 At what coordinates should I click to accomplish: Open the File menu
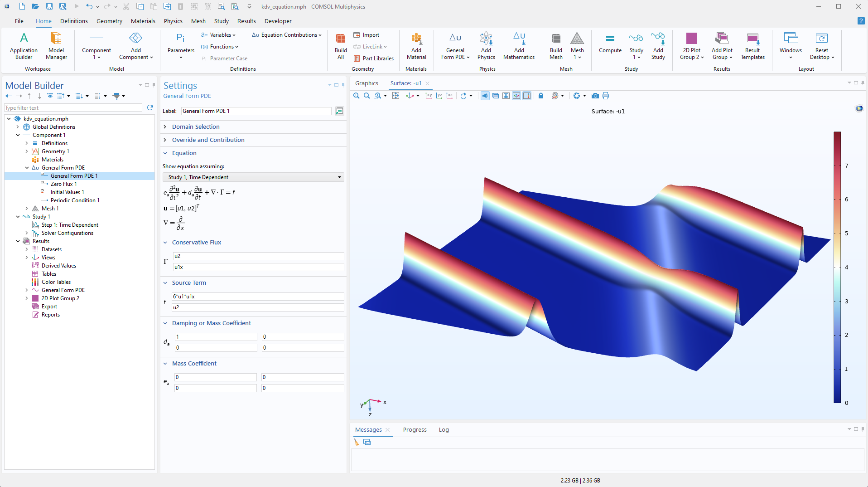click(x=19, y=21)
